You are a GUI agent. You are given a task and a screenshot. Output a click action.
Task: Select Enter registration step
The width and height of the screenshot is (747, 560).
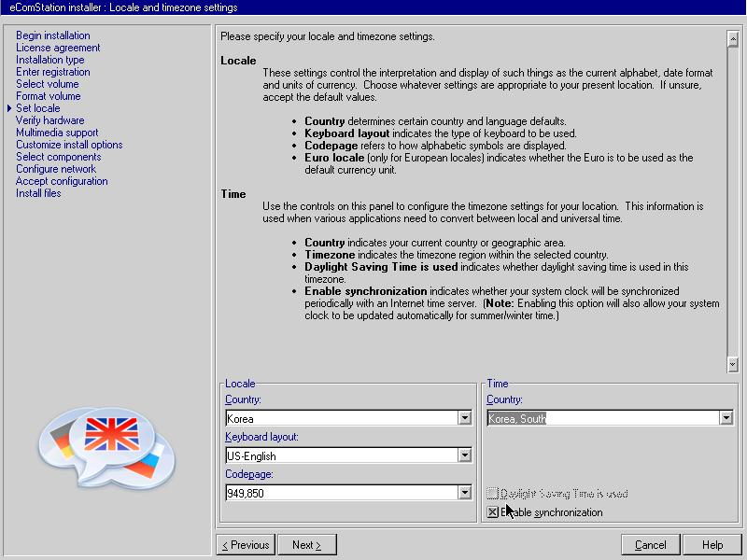point(53,72)
